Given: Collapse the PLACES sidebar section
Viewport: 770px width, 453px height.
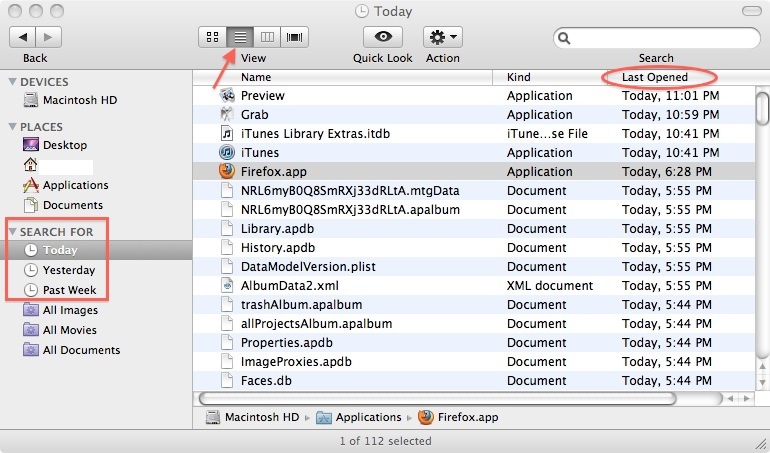Looking at the screenshot, I should coord(13,127).
